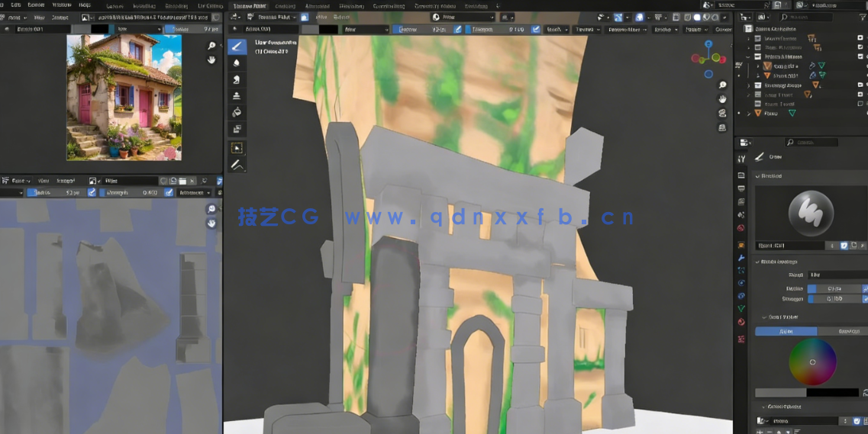Toggle radius pen pressure in viewport header

point(458,29)
